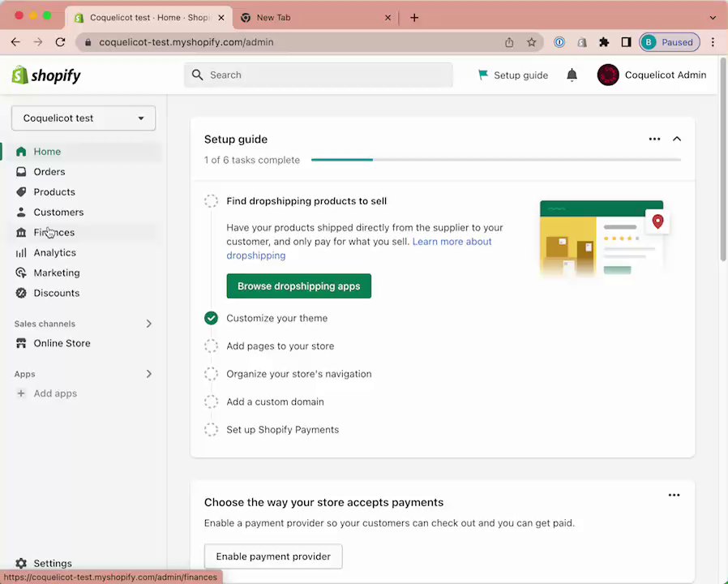This screenshot has height=584, width=728.
Task: Mark Set up Shopify Payments circle
Action: pos(212,430)
